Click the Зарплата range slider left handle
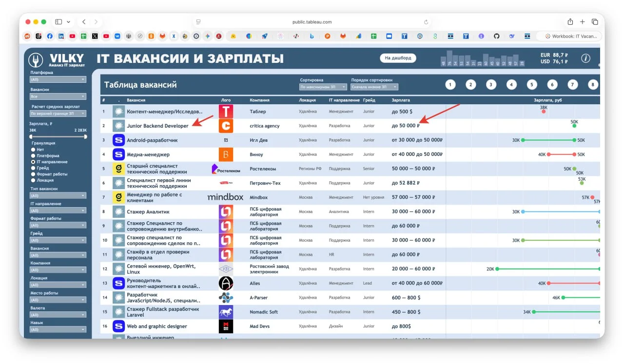 click(x=31, y=136)
